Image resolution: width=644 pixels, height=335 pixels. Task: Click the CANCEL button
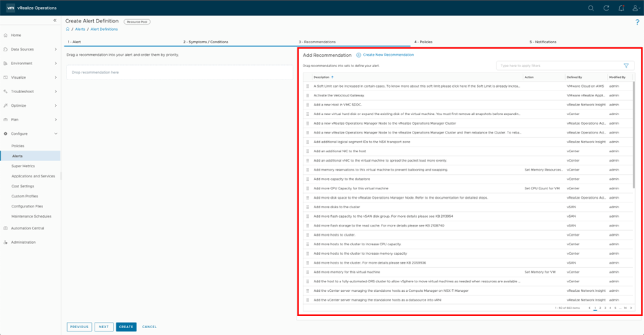point(149,327)
